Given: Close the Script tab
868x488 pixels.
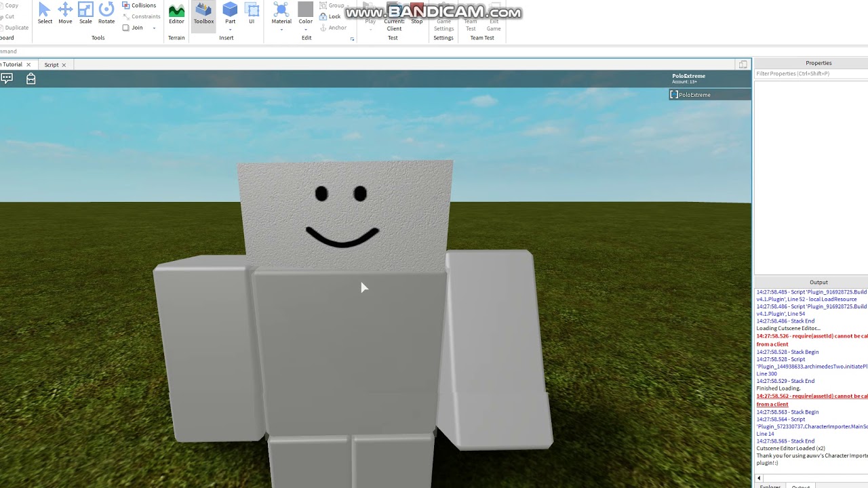Looking at the screenshot, I should pyautogui.click(x=64, y=65).
